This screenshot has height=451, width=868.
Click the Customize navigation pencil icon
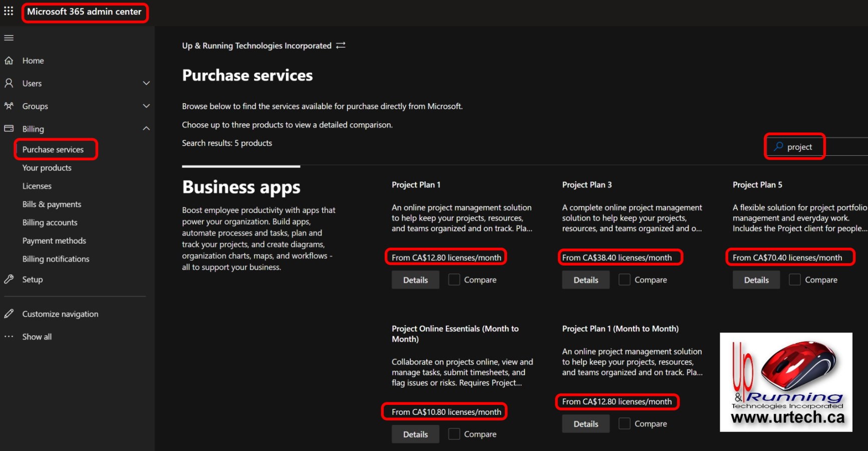[9, 314]
